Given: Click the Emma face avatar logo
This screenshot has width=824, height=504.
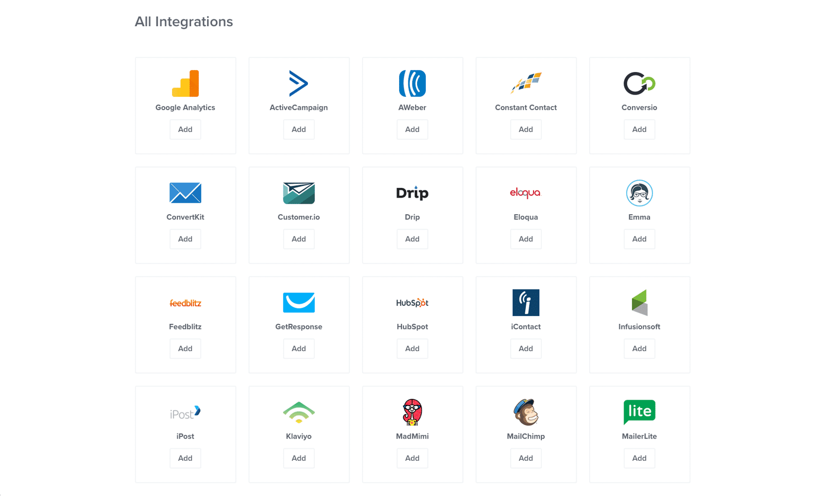Looking at the screenshot, I should 639,193.
